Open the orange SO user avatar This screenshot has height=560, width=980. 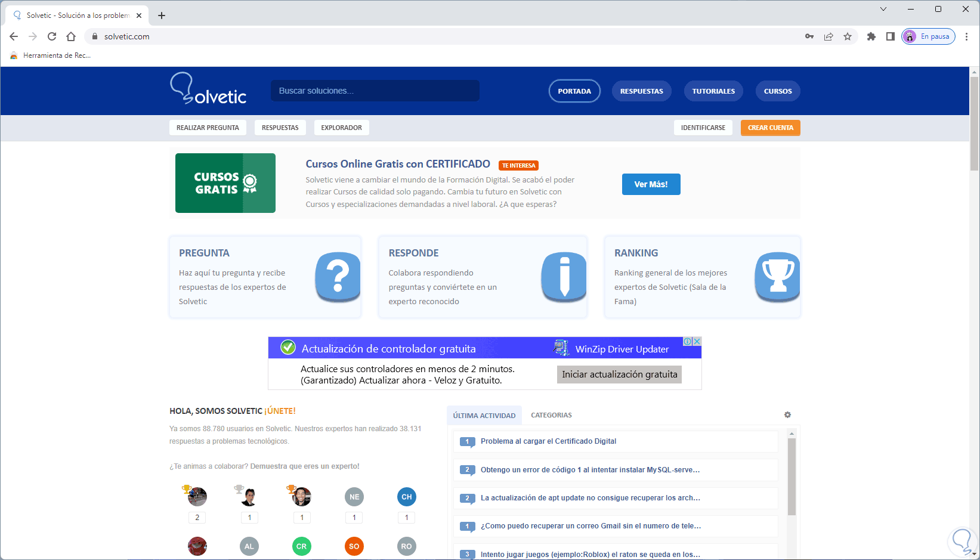tap(354, 546)
